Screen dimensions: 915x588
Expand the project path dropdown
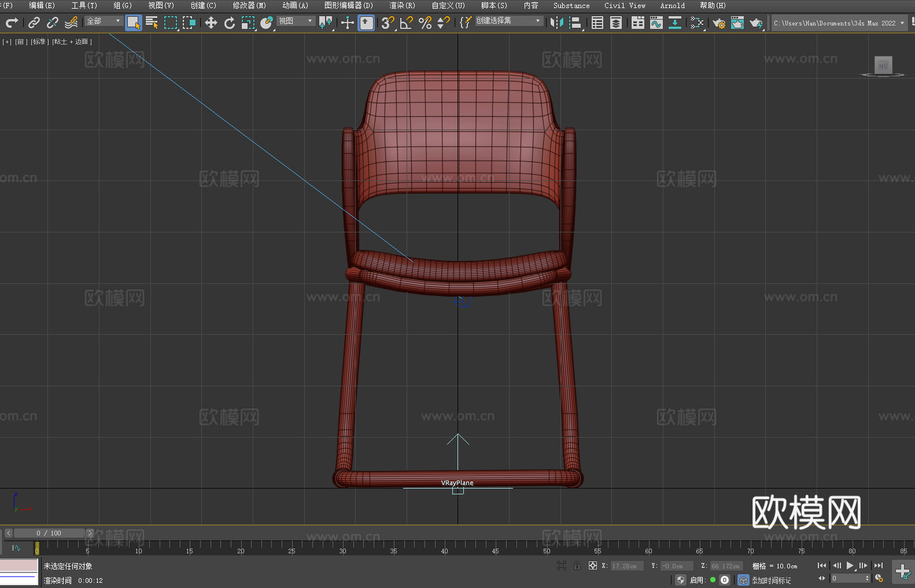pyautogui.click(x=902, y=23)
